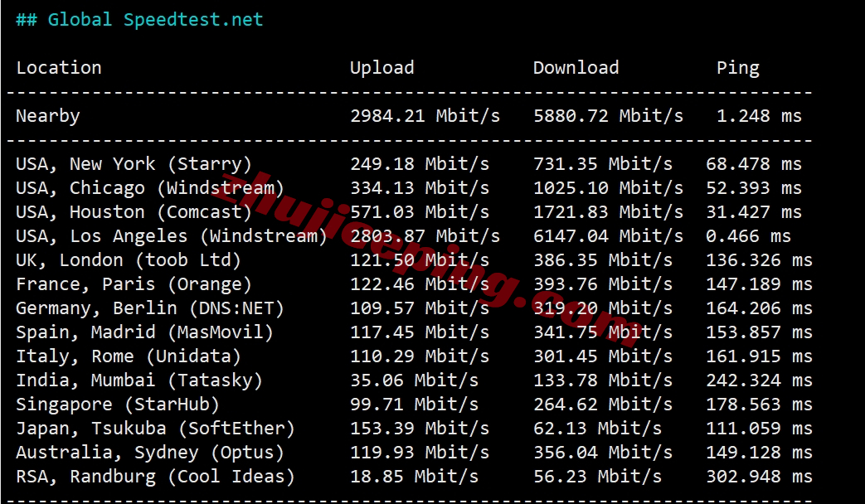Select the Spain, Madrid (MasMovil) row
The width and height of the screenshot is (865, 504).
click(x=144, y=332)
